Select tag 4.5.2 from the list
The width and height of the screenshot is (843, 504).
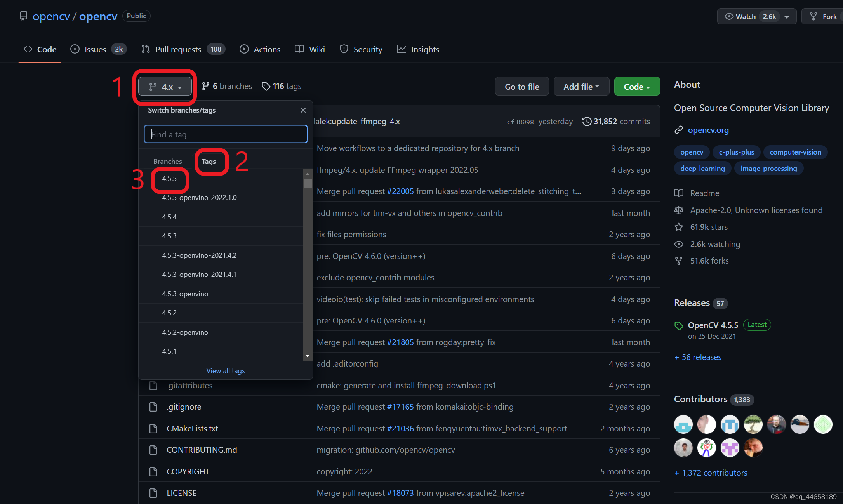(x=221, y=313)
